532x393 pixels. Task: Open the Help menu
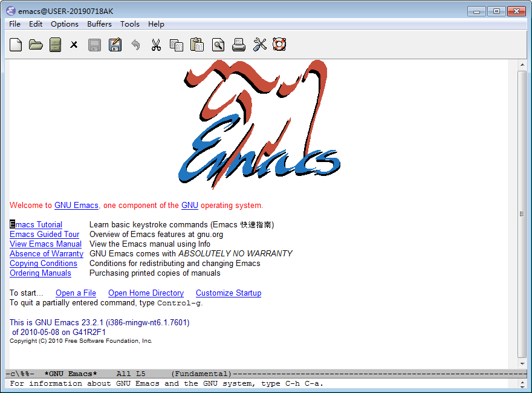click(156, 24)
